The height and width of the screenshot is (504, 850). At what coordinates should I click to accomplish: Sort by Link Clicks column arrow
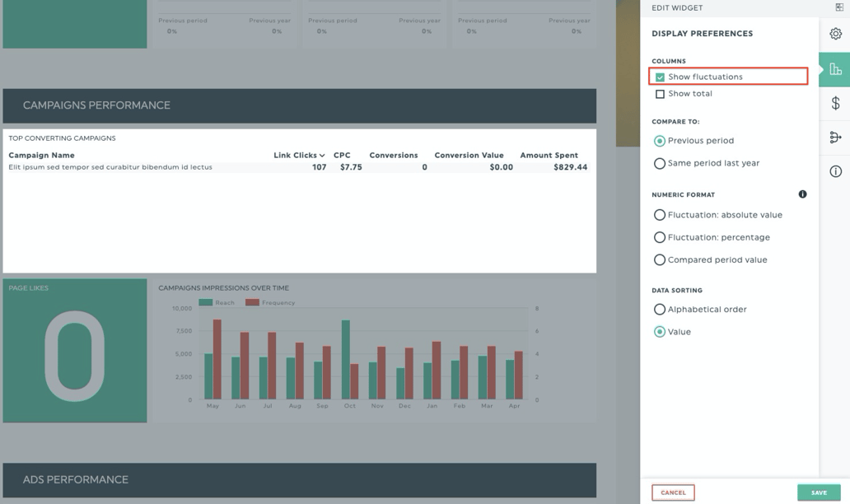tap(322, 156)
